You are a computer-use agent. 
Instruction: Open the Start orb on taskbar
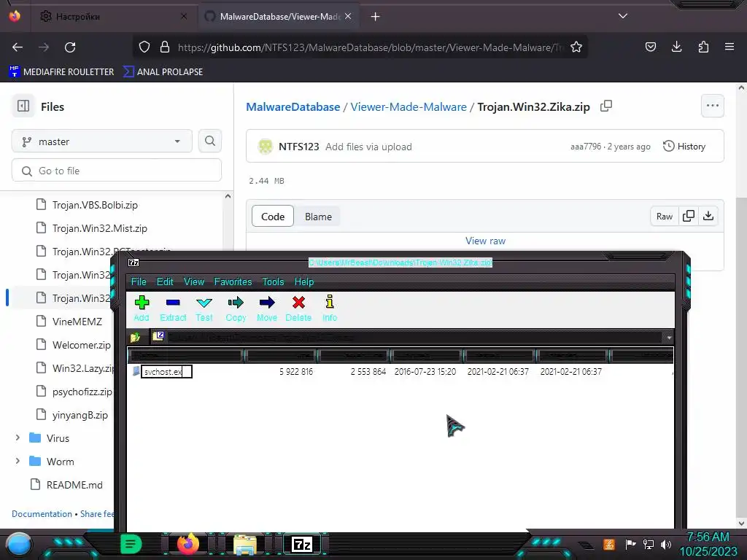(18, 545)
